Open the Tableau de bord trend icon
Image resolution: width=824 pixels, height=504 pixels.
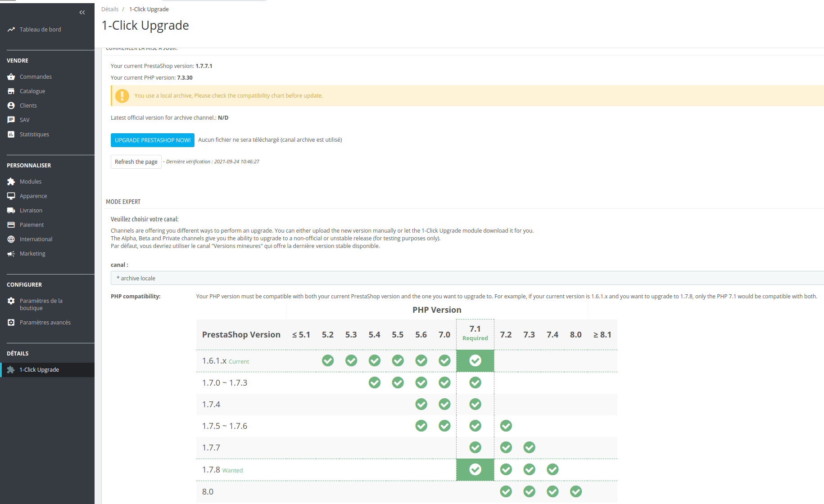click(11, 29)
